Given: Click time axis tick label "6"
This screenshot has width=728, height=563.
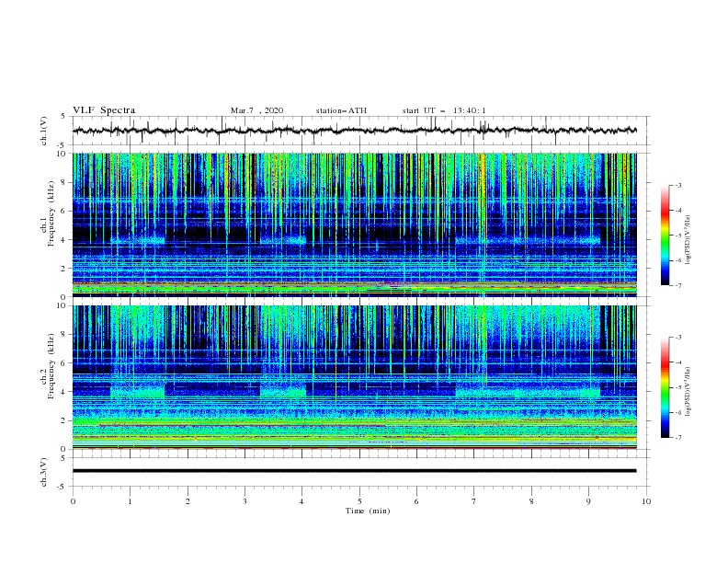Looking at the screenshot, I should [x=416, y=501].
